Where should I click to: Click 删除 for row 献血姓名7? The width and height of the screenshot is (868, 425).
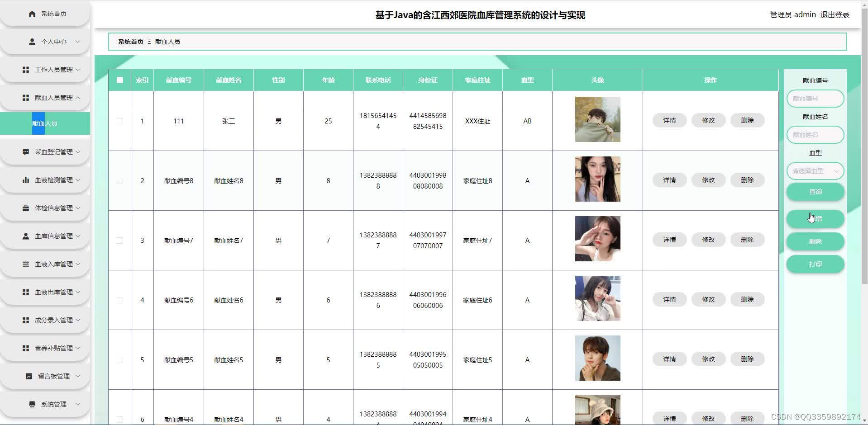pos(747,240)
